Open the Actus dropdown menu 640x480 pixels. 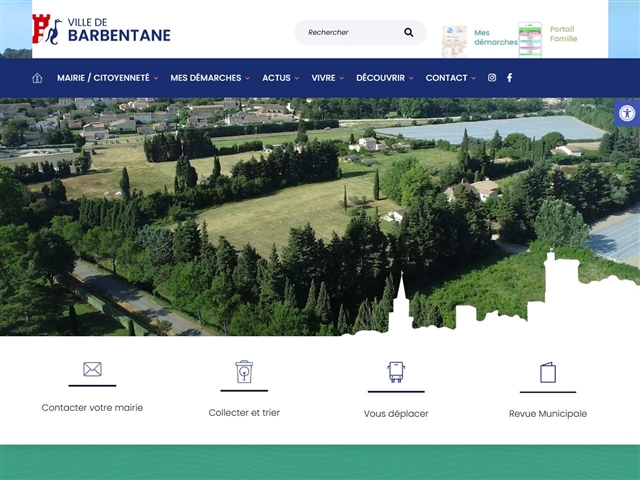[x=280, y=78]
